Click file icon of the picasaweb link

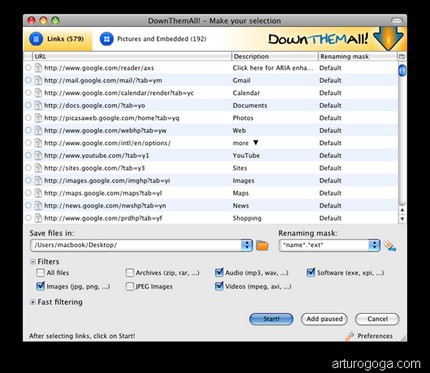39,118
